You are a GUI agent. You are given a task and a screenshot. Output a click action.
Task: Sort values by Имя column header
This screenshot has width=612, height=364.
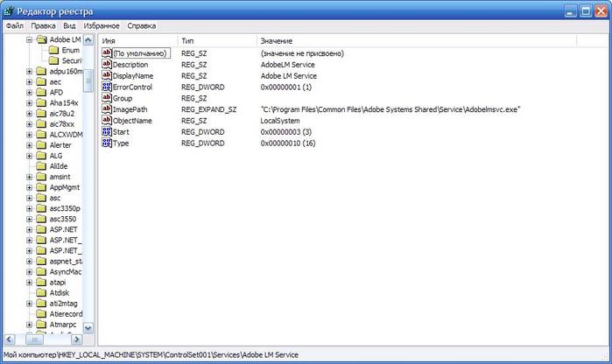[136, 41]
